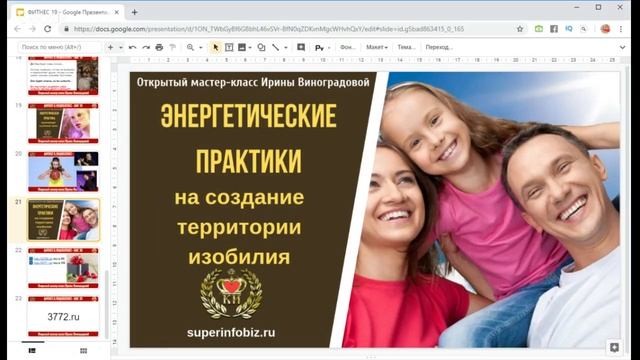This screenshot has height=360, width=640.
Task: Click the green camera extension icon
Action: [x=539, y=29]
